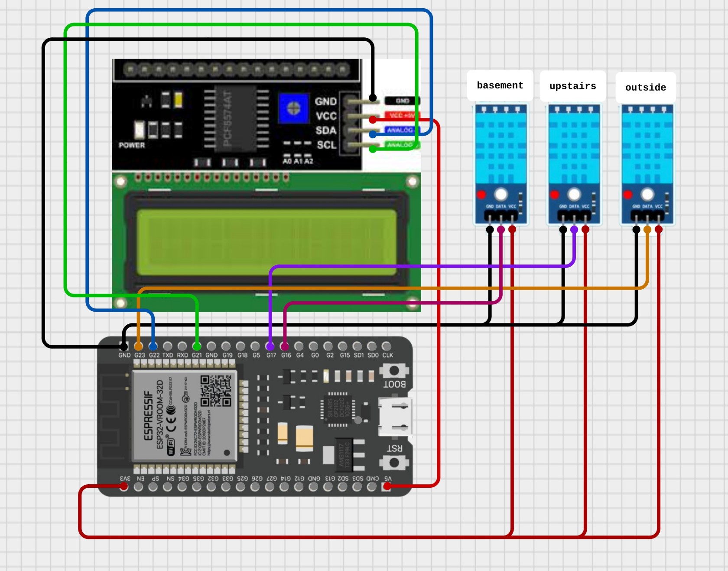Click the ESP32 G22 pin
Screen dimensions: 728x571
coord(153,346)
